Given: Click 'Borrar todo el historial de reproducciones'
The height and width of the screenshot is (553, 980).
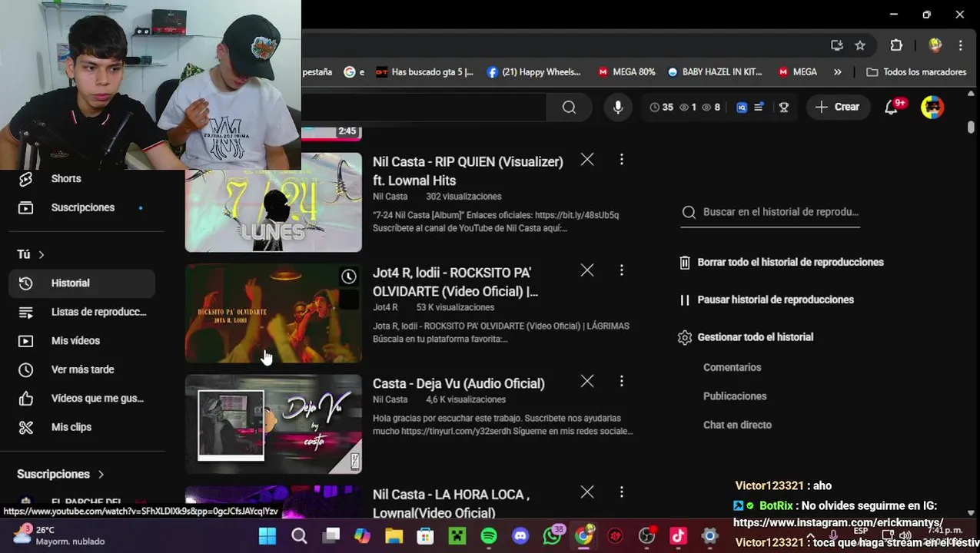Looking at the screenshot, I should click(782, 262).
